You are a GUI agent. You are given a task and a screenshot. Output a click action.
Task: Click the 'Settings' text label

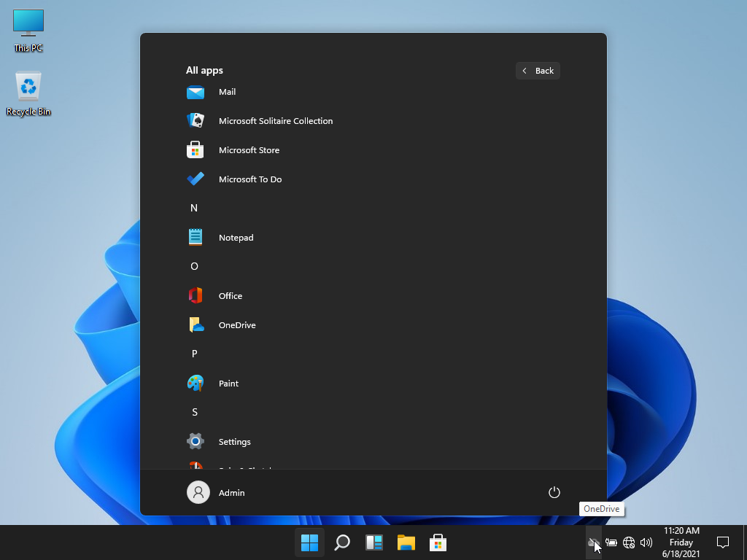234,442
